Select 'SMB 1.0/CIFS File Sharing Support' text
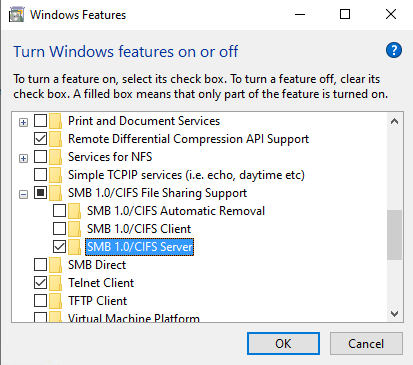 click(x=158, y=193)
